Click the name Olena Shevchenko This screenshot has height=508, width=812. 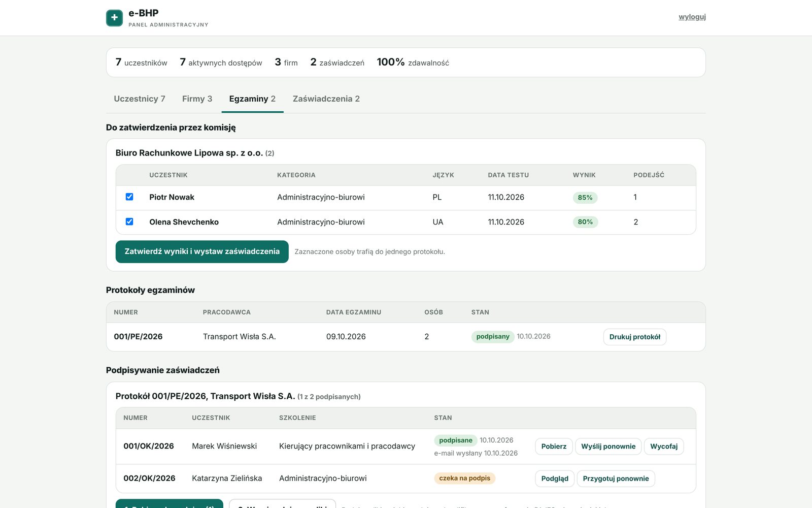point(184,222)
